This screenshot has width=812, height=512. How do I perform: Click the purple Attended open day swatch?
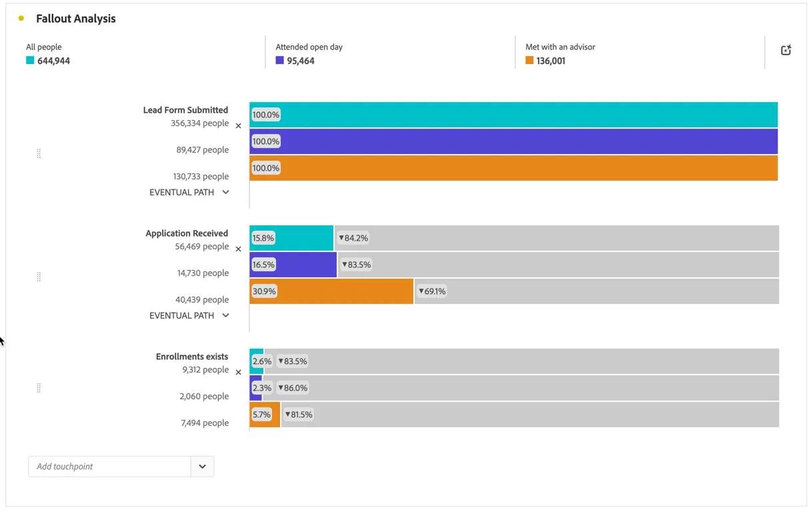pos(279,61)
